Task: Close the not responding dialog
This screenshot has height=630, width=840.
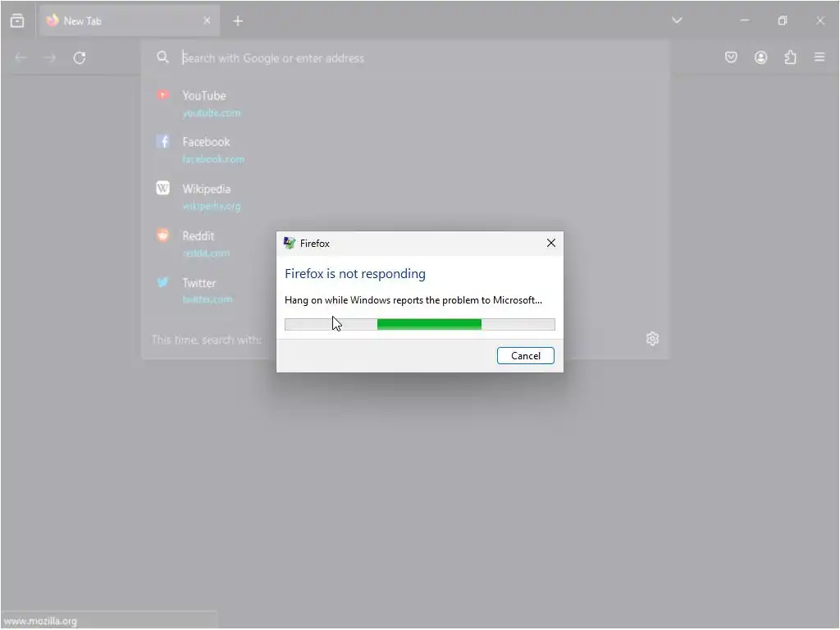Action: pos(550,243)
